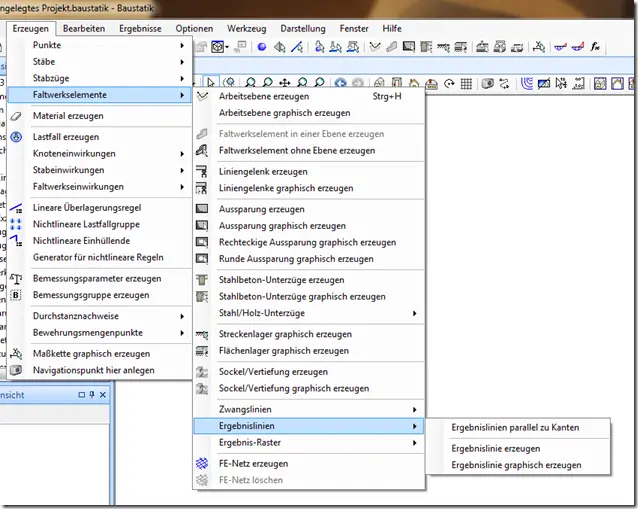
Task: Choose Lastfall erzeugen
Action: (100, 137)
